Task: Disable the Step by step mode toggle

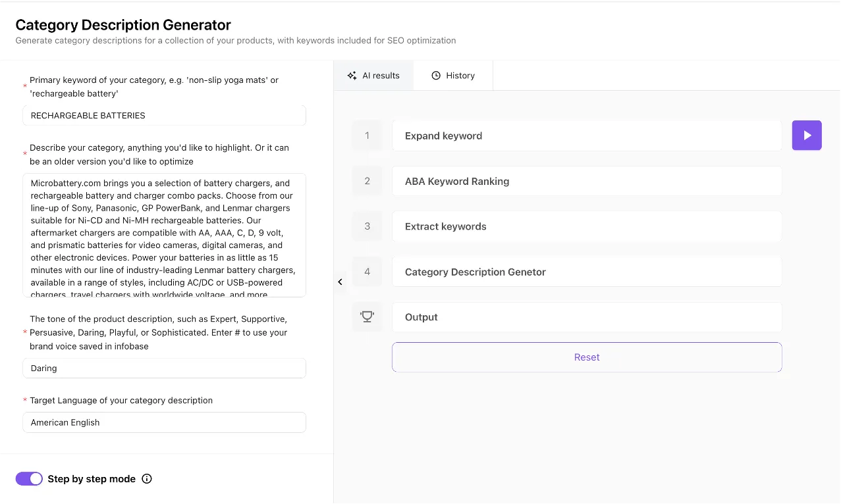Action: [x=29, y=479]
